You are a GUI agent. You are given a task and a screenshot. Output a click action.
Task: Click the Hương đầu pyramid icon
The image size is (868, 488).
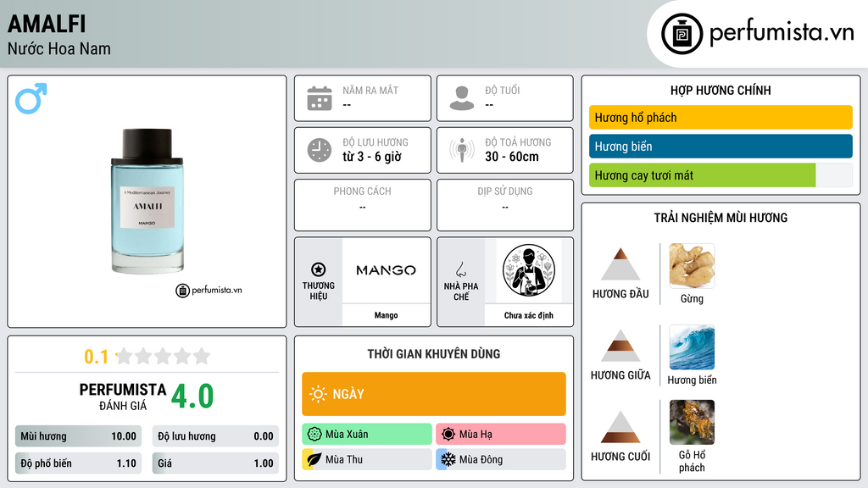coord(620,264)
